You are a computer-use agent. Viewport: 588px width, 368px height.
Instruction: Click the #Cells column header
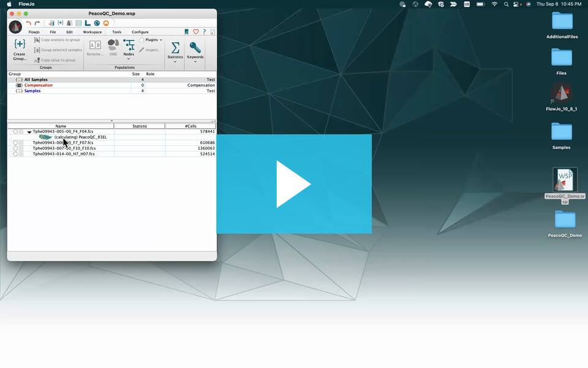click(x=190, y=126)
